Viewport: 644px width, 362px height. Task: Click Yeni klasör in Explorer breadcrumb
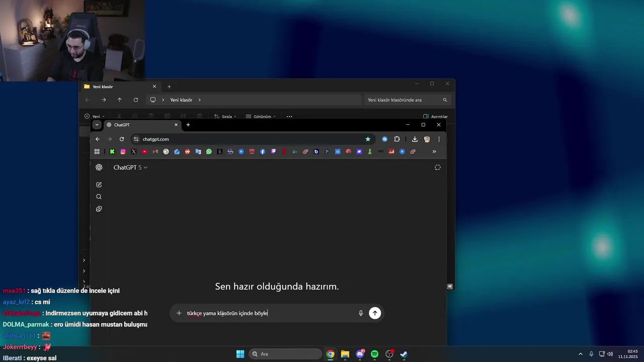point(181,100)
